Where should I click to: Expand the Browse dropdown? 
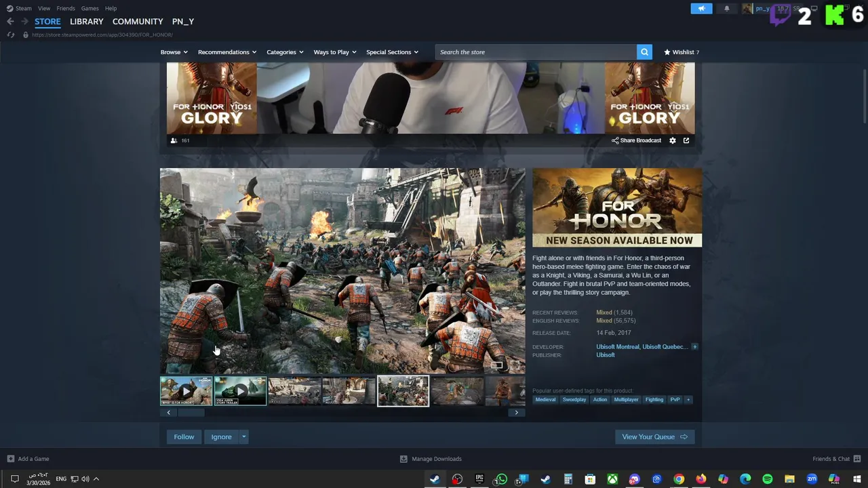174,52
